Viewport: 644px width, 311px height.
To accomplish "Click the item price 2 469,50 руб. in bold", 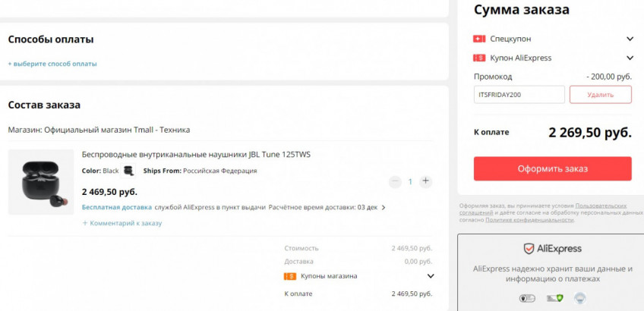I will [x=109, y=192].
